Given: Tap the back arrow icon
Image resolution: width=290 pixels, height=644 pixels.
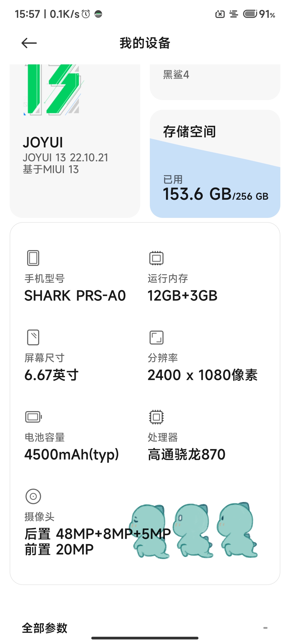Looking at the screenshot, I should [x=29, y=43].
